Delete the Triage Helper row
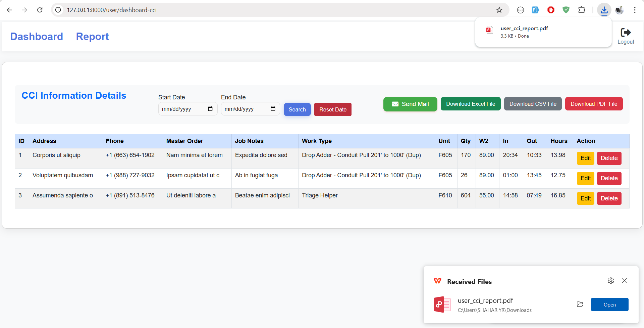The image size is (644, 328). [609, 198]
